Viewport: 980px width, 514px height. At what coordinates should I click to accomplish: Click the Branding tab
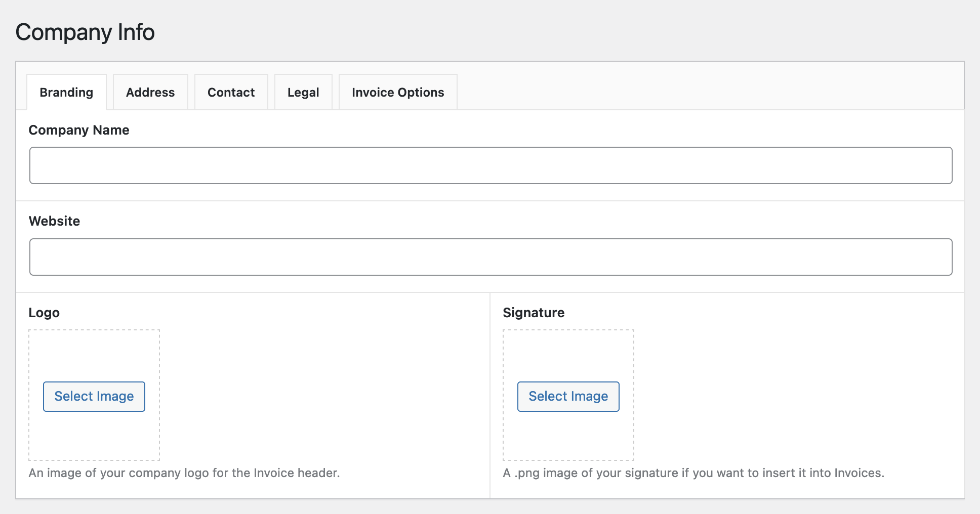tap(66, 92)
